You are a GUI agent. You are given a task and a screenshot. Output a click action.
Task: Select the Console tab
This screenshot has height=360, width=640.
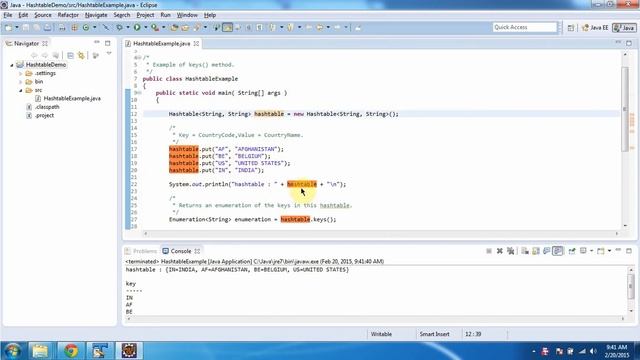[181, 251]
